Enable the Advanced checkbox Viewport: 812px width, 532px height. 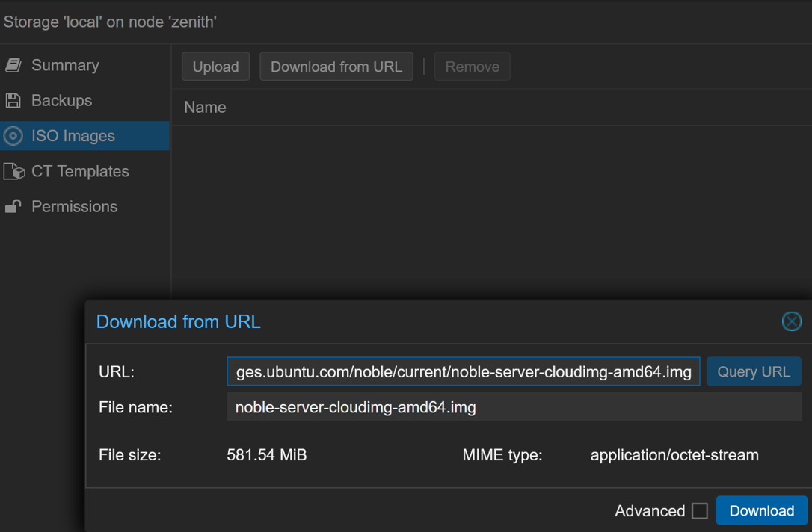(700, 511)
